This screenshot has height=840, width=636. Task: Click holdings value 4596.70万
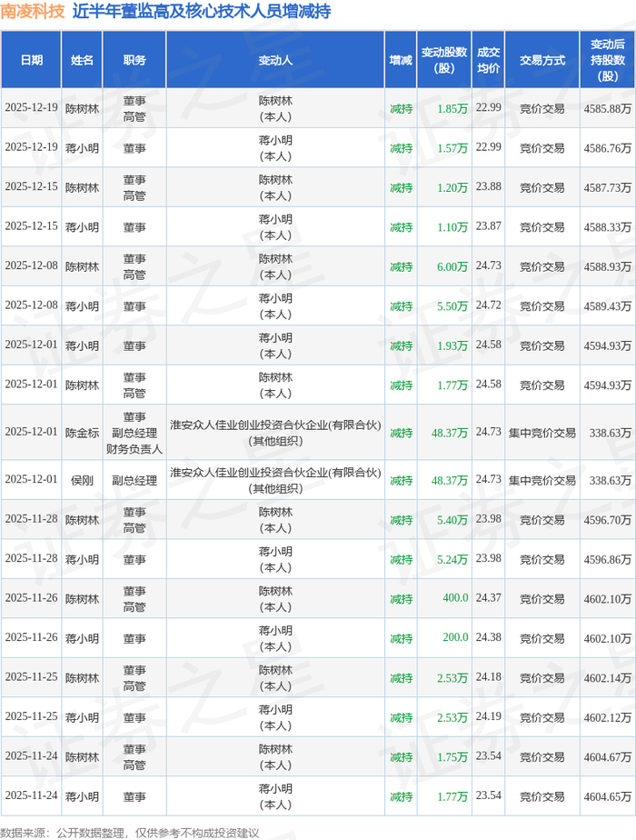coord(608,520)
